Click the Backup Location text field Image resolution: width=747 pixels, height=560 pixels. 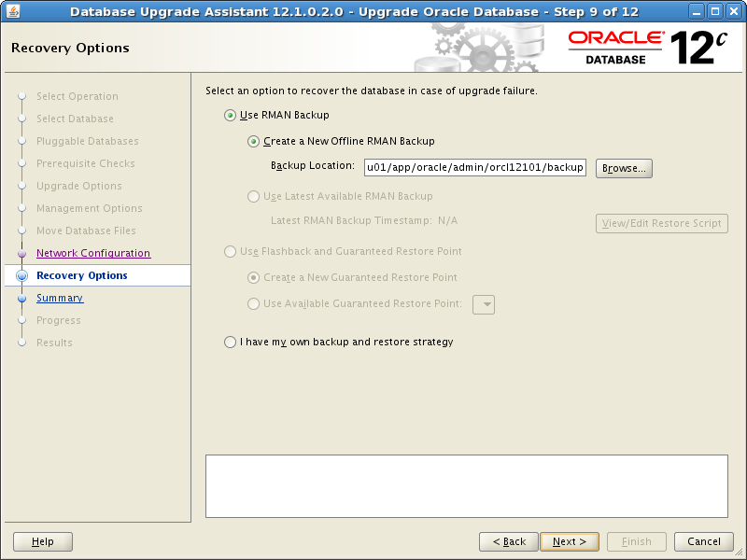click(475, 168)
